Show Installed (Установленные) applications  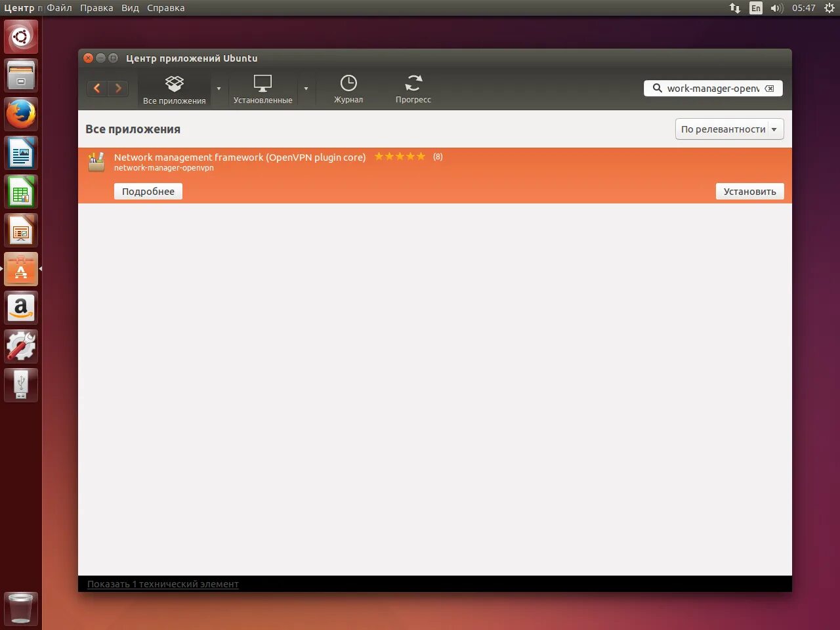click(x=262, y=90)
